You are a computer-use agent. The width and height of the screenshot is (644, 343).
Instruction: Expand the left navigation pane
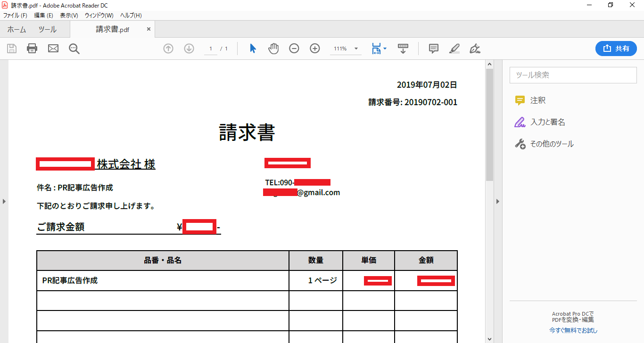click(x=4, y=201)
